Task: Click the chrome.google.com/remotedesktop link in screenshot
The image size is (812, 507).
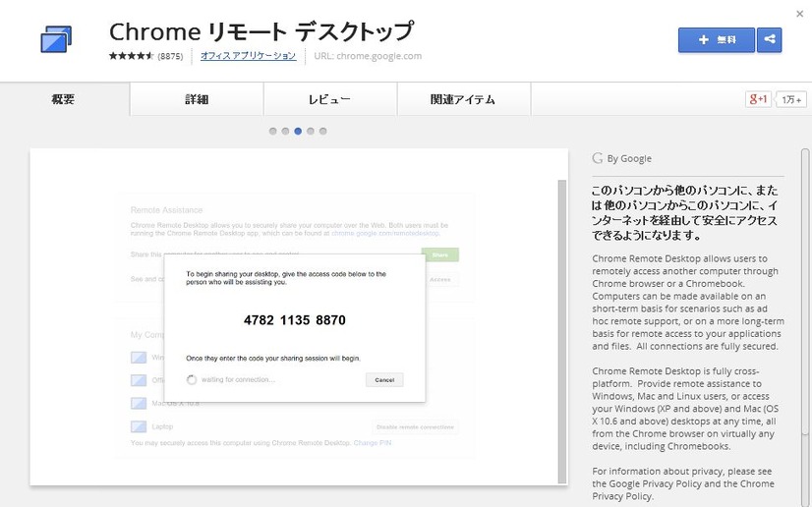Action: pos(385,233)
